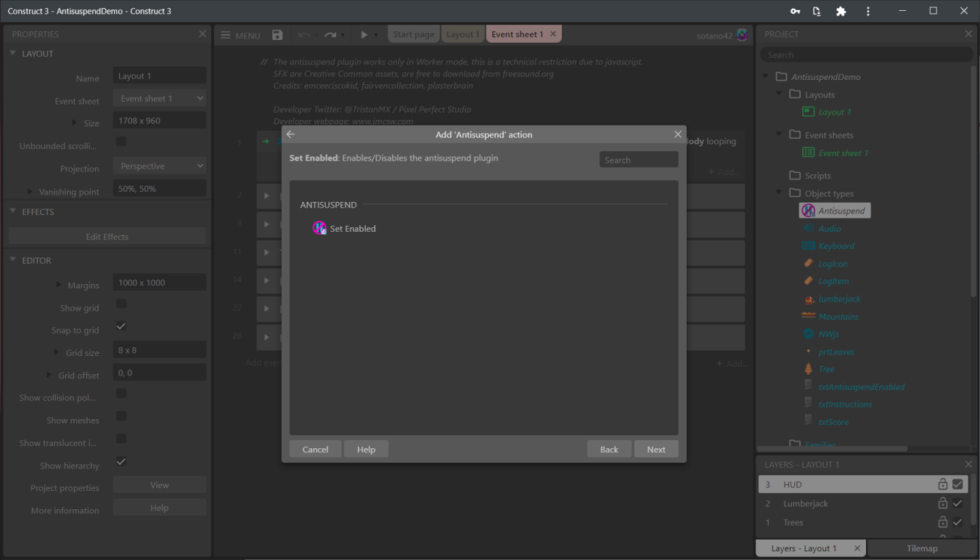Viewport: 980px width, 560px height.
Task: Open the sotano42 account avatar
Action: coord(742,34)
